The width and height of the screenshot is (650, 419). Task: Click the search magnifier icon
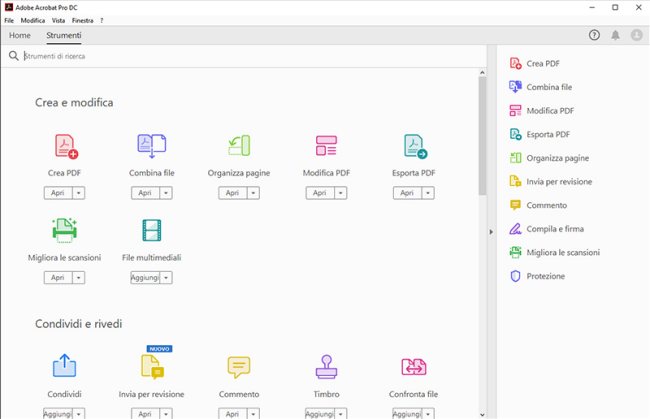point(14,56)
